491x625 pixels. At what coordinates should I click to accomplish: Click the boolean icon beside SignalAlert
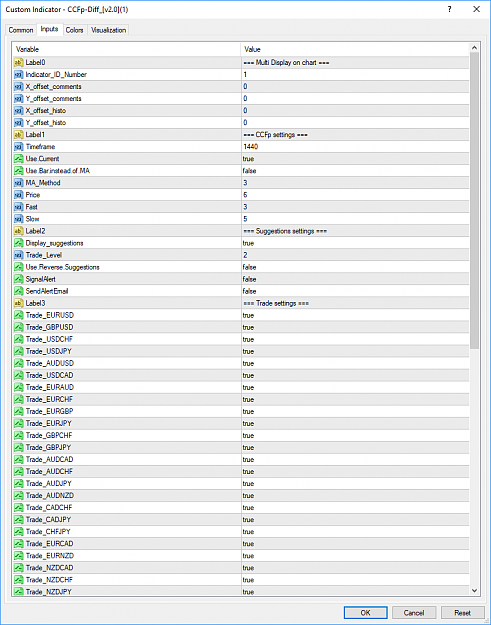pyautogui.click(x=19, y=279)
